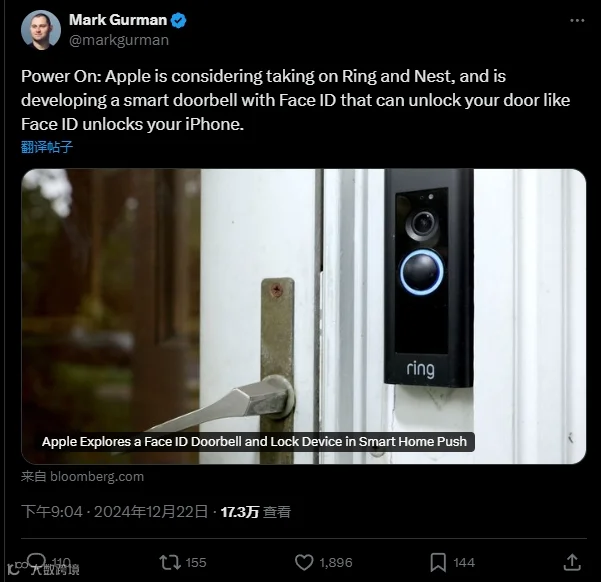Open Mark Gurman's profile avatar
Screen dimensions: 601x582
(x=41, y=30)
